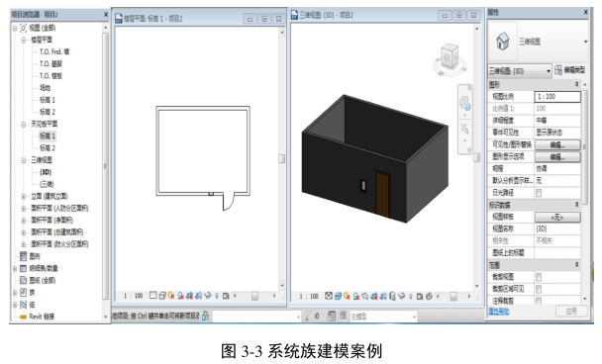Expand the 面积平面 (人防分区面积) node
602x364 pixels.
click(x=24, y=209)
